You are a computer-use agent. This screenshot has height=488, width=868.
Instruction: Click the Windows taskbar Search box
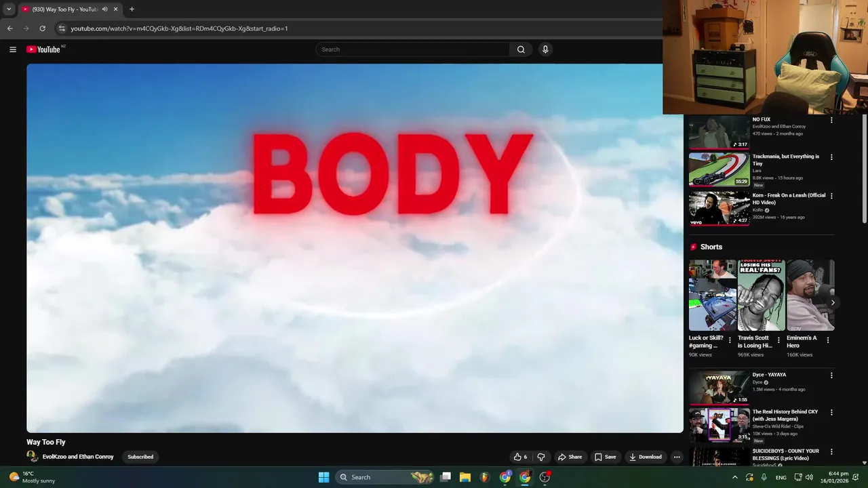point(386,477)
